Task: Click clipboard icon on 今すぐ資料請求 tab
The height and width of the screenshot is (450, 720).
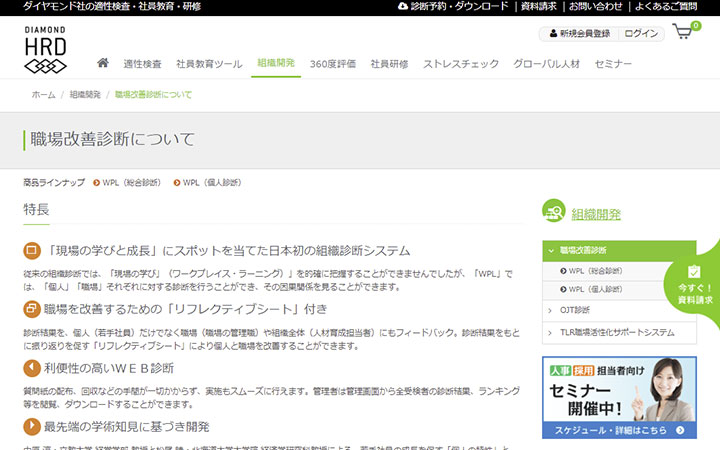Action: [x=694, y=272]
